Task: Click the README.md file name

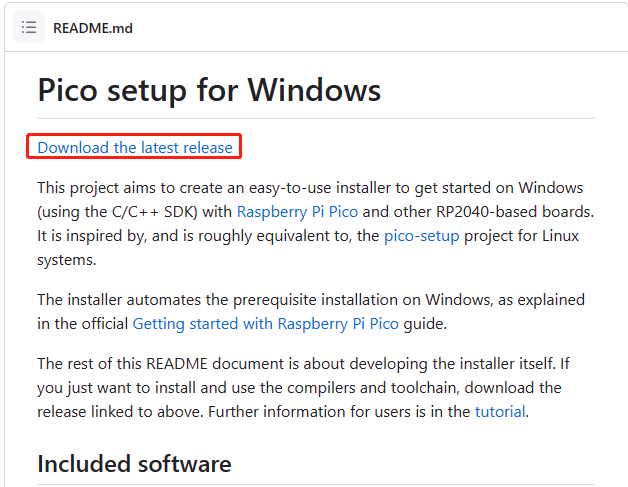Action: pyautogui.click(x=93, y=28)
